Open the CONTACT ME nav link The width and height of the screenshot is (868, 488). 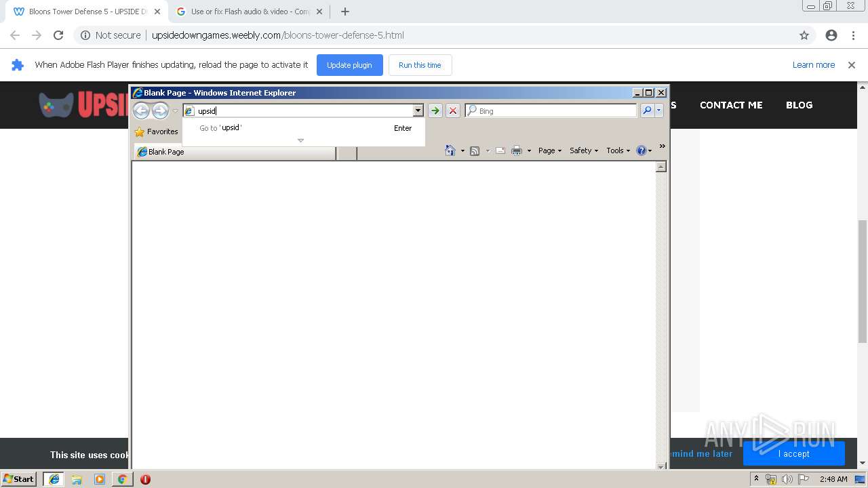(731, 105)
